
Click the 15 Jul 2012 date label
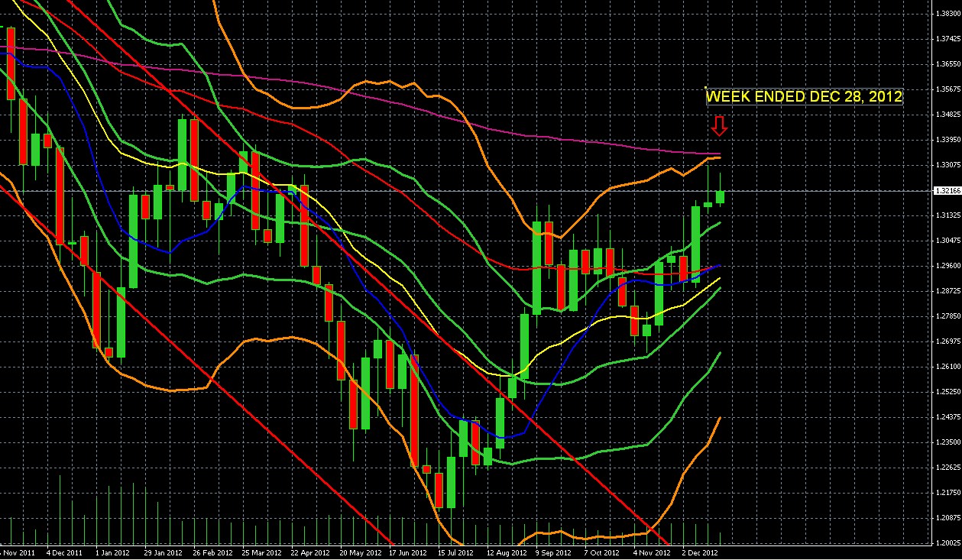[456, 552]
